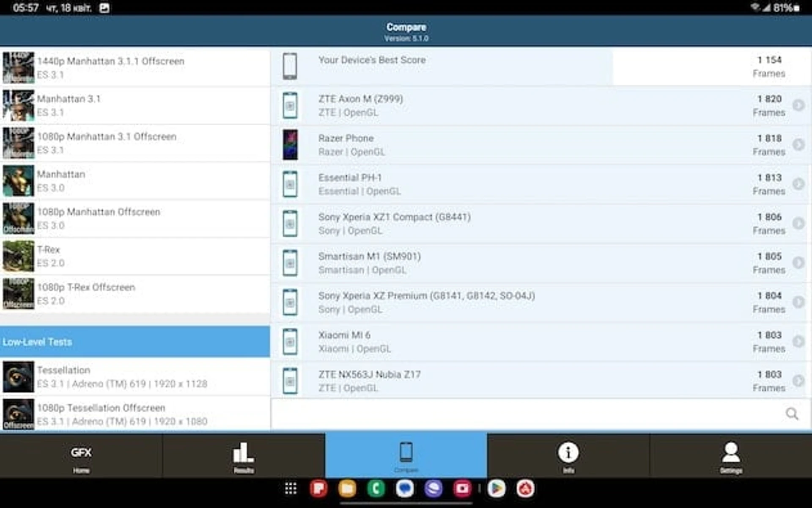Click Sony Xperia XZ Premium device icon
812x508 pixels.
click(290, 302)
